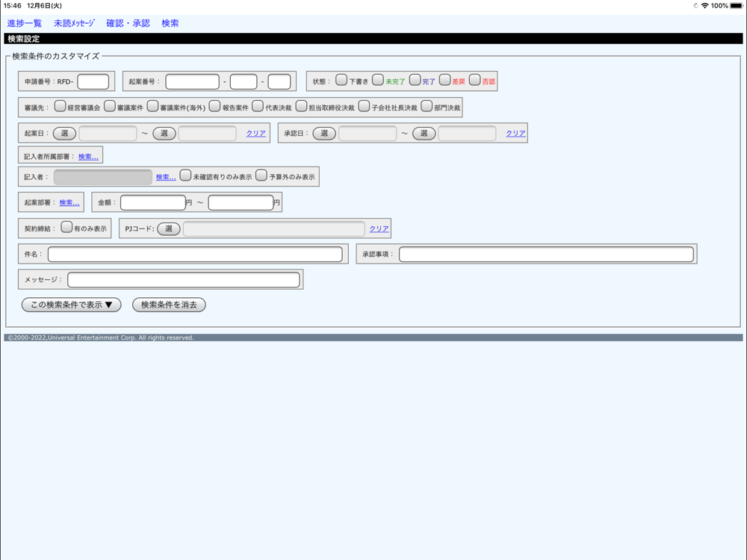Check the 下書き status checkbox
747x560 pixels.
point(341,80)
